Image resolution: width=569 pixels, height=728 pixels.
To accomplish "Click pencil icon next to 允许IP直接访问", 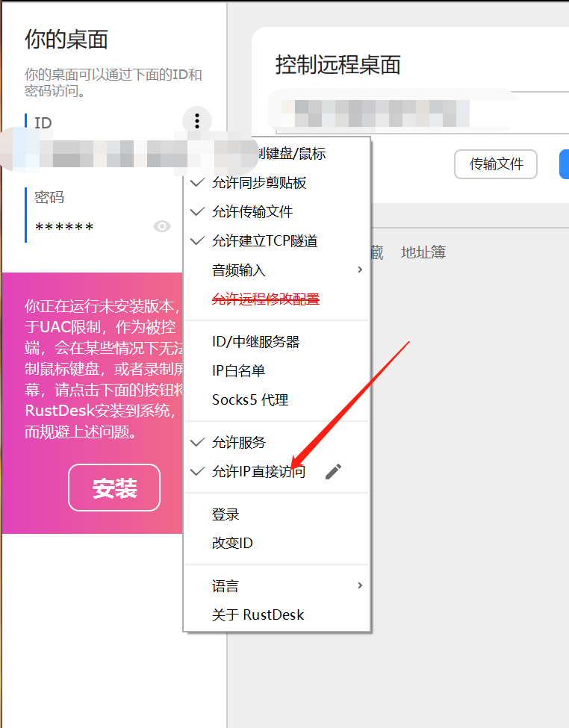I will 334,472.
